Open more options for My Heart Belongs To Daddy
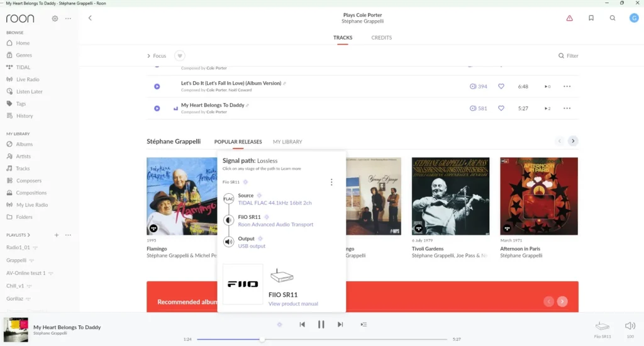Screen dimensions: 644x346 click(x=567, y=108)
